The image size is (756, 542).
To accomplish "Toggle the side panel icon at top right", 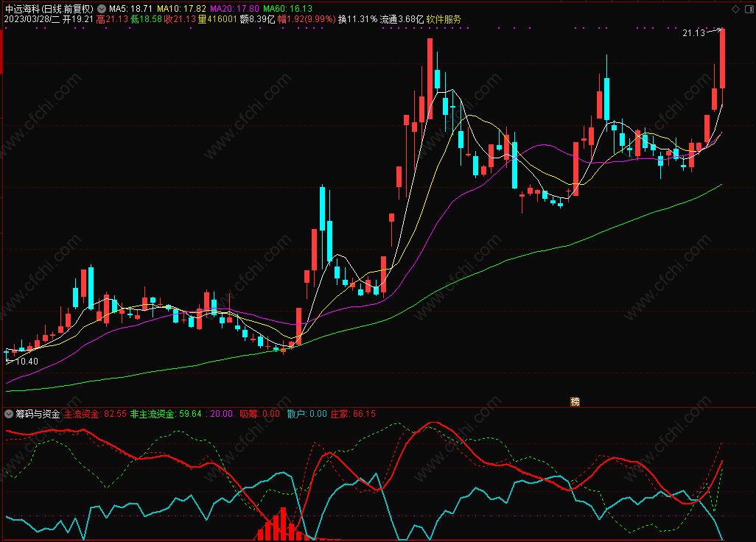I will coord(750,9).
